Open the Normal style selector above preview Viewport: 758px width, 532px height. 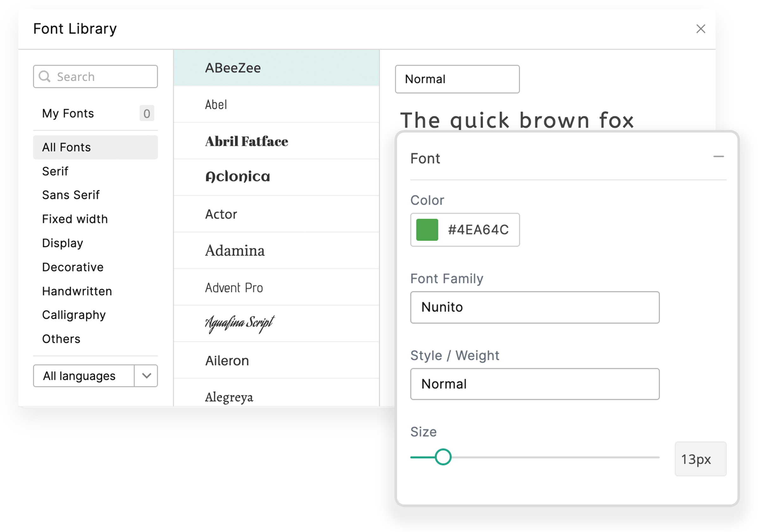click(x=457, y=79)
